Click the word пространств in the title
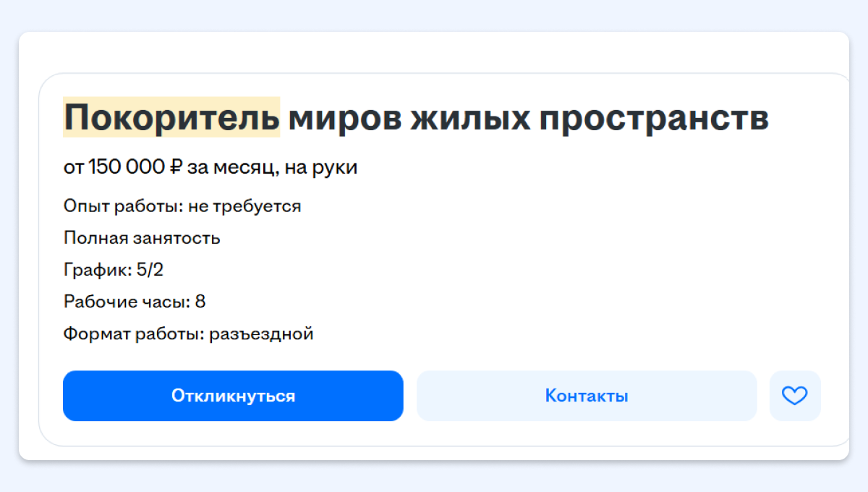 click(654, 118)
